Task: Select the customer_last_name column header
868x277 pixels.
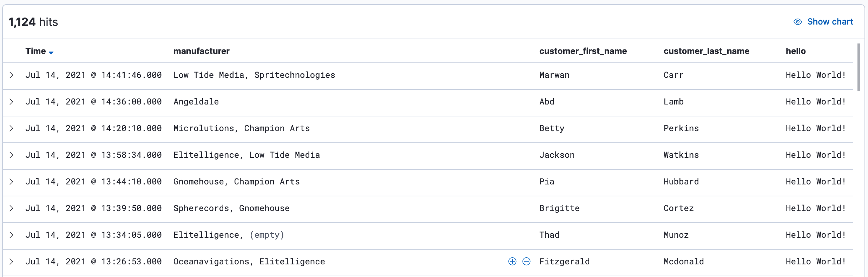Action: pos(706,51)
